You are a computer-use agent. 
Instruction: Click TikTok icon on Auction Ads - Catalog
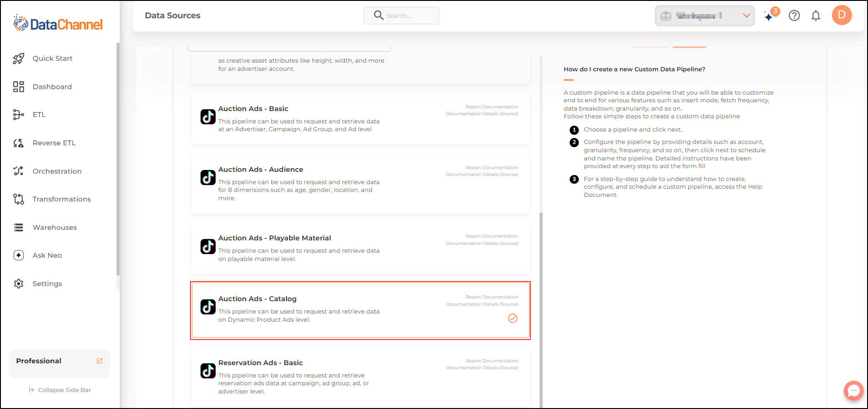[208, 307]
